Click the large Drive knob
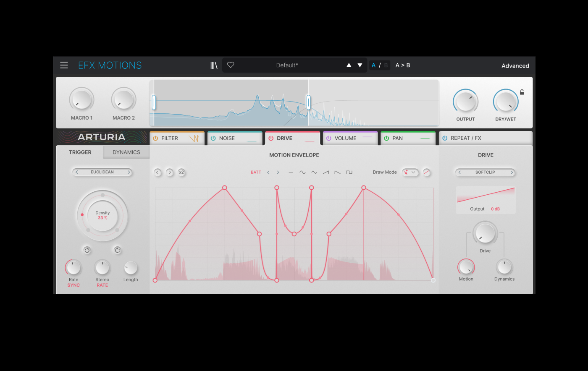The width and height of the screenshot is (588, 371). point(485,233)
